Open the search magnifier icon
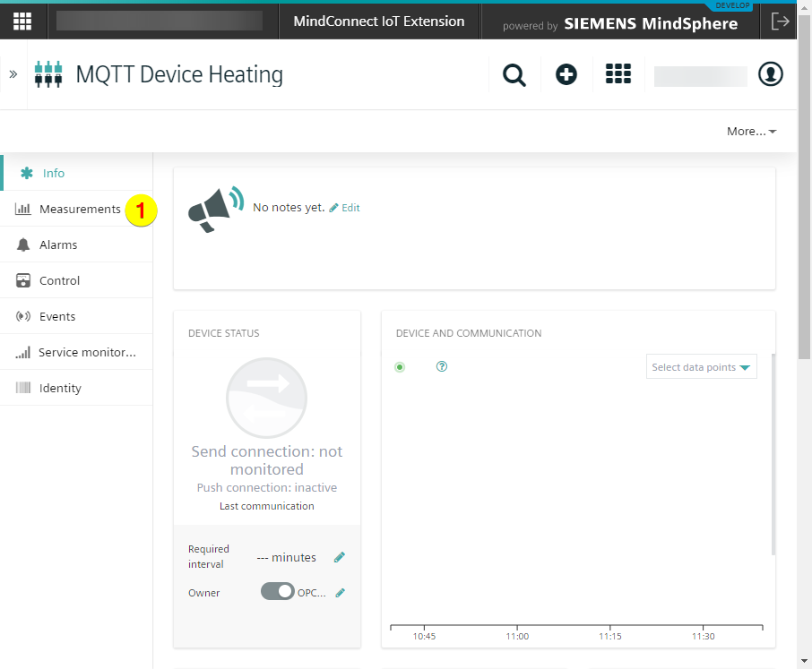Screen dimensions: 812x669 pos(514,75)
